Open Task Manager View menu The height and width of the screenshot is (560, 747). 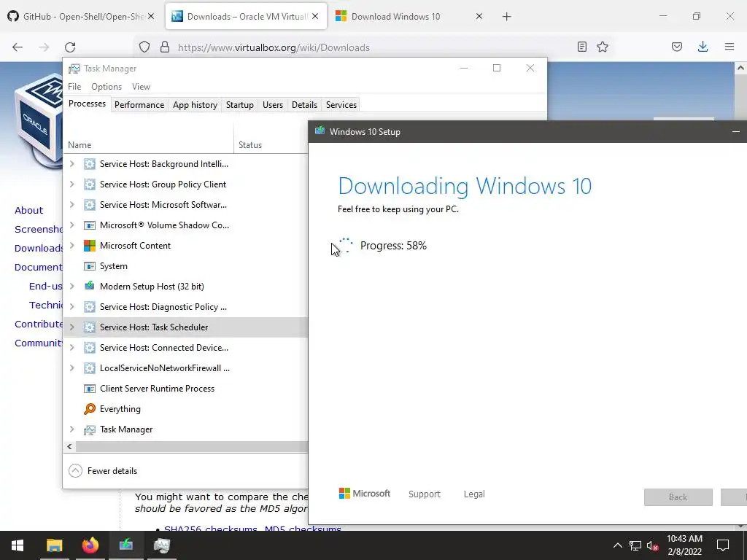(x=141, y=87)
